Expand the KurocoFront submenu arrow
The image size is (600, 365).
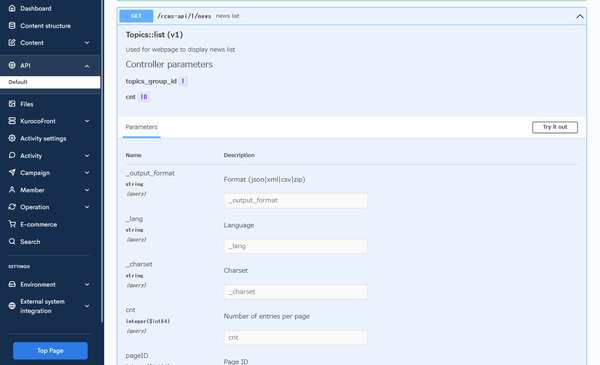87,121
